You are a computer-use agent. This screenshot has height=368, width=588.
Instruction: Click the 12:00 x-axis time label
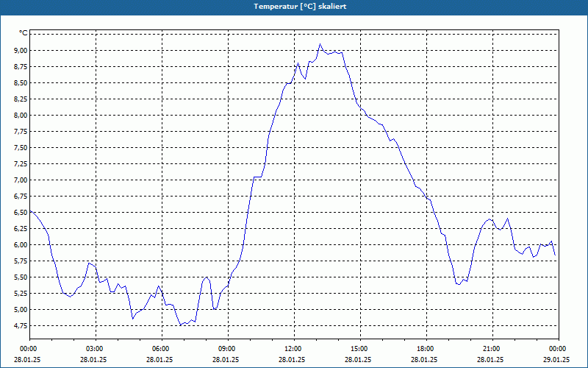(294, 349)
